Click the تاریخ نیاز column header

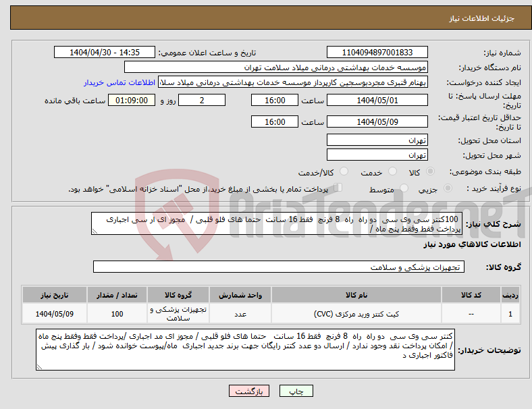point(54,295)
